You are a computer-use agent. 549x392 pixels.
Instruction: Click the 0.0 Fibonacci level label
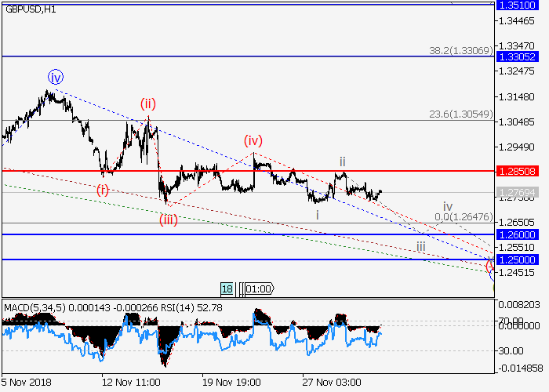point(465,216)
